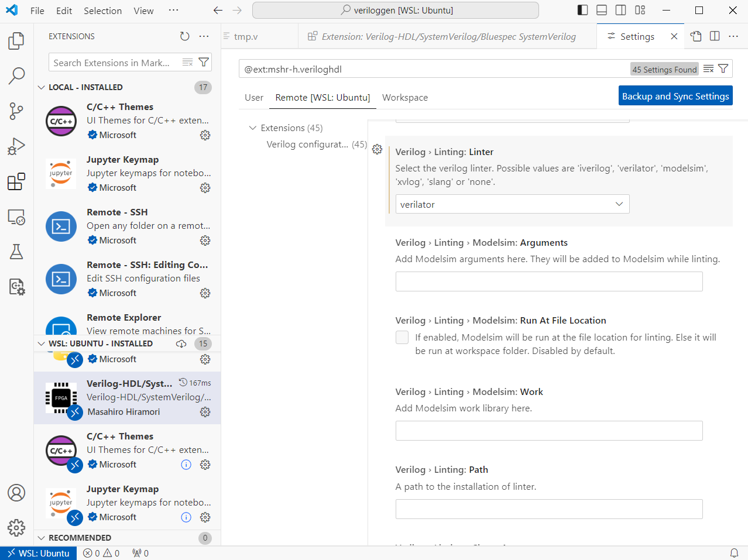Switch to the tmp.v editor tab
The image size is (748, 560).
260,36
